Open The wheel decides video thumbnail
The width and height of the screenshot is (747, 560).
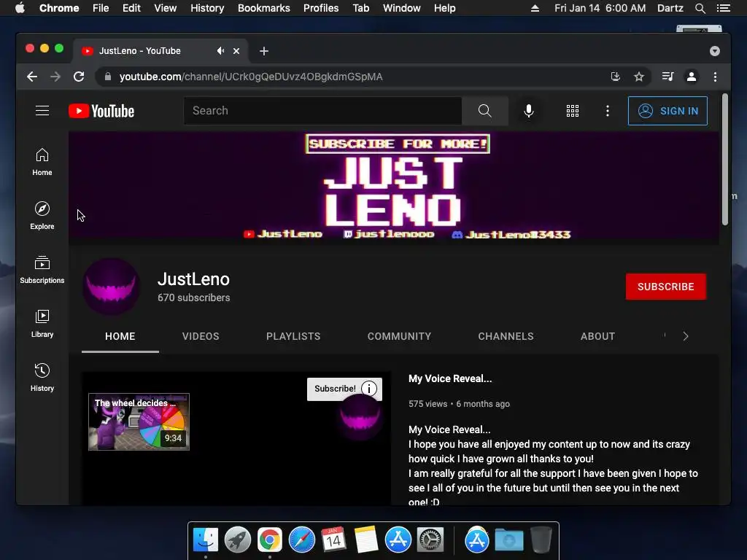[139, 422]
